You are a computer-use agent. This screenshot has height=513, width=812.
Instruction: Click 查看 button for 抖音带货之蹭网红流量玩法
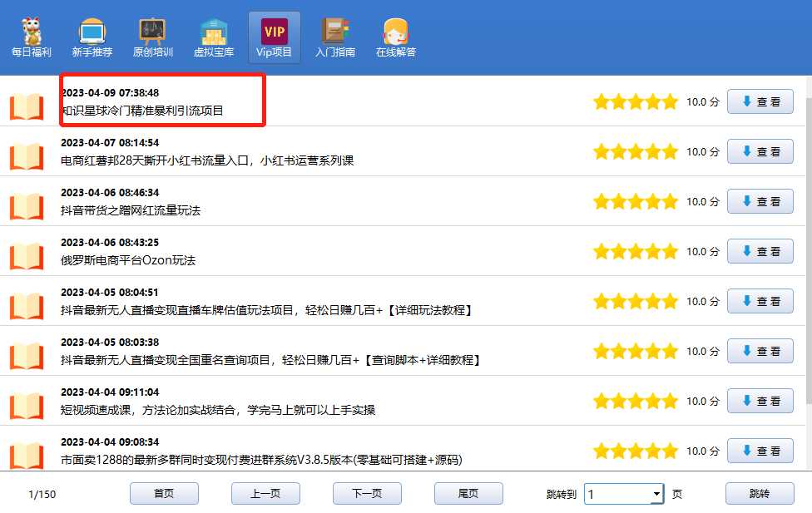[x=760, y=201]
